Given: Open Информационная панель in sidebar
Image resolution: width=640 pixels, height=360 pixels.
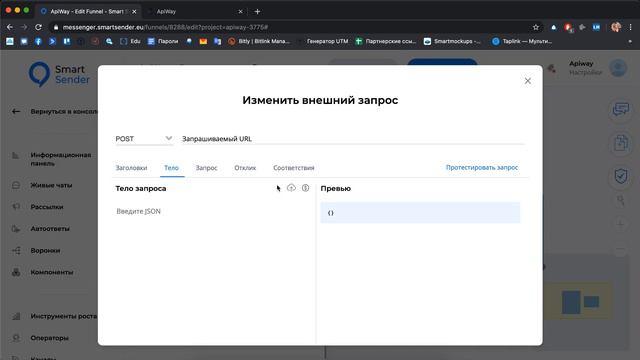Looking at the screenshot, I should click(60, 159).
